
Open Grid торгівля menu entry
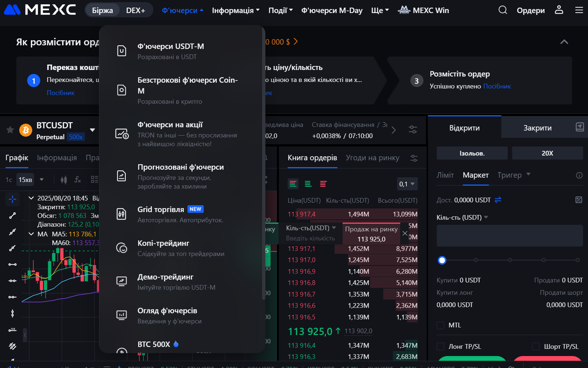click(182, 214)
